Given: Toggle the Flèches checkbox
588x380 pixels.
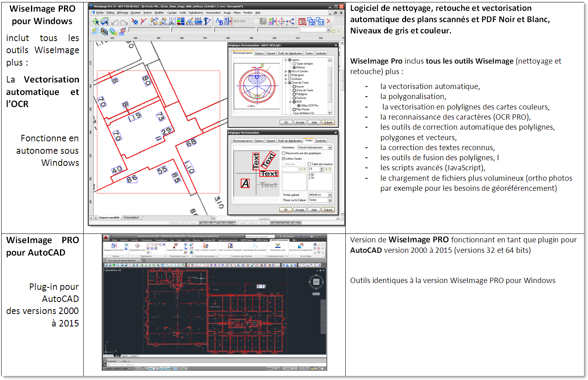Looking at the screenshot, I should pos(294,68).
